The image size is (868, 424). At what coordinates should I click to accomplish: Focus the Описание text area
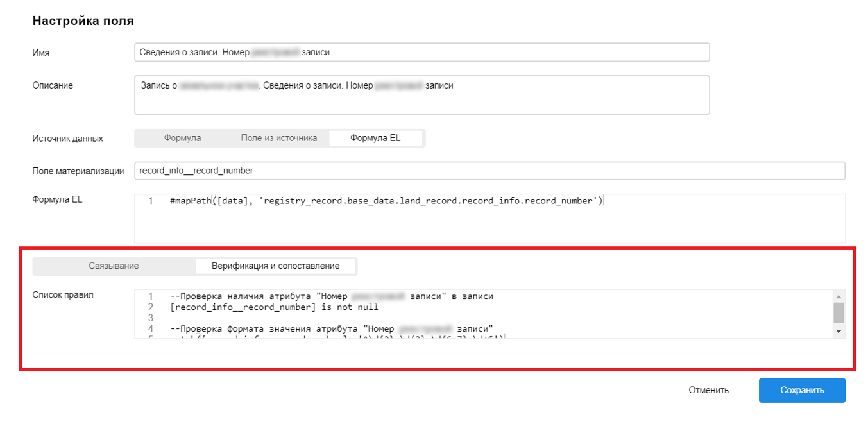[x=421, y=95]
